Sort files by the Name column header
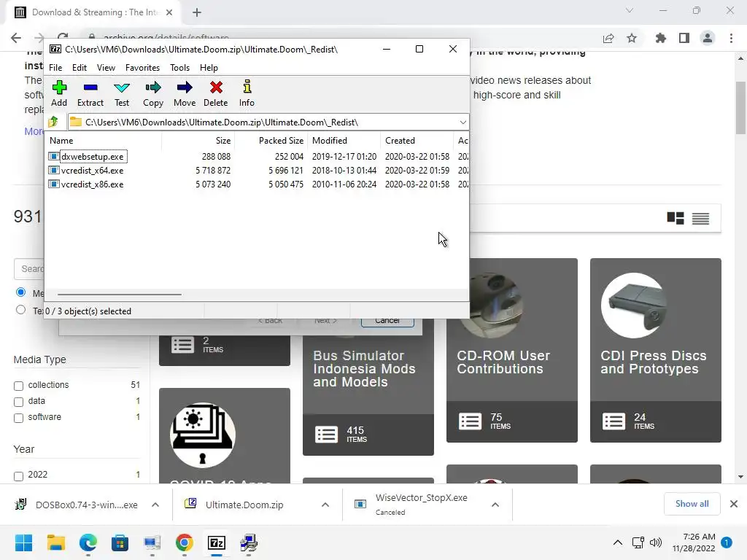The width and height of the screenshot is (747, 560). 104,141
